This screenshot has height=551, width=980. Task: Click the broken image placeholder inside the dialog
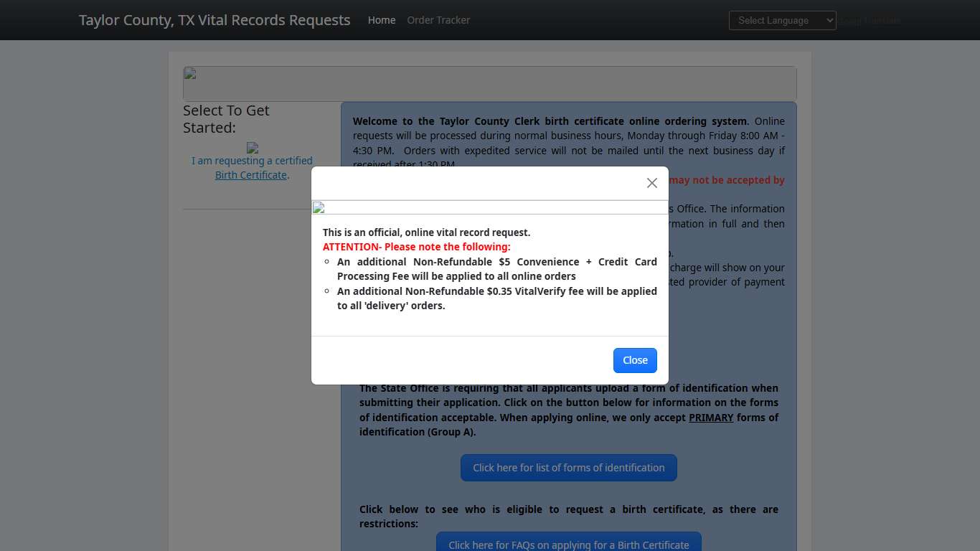tap(318, 207)
